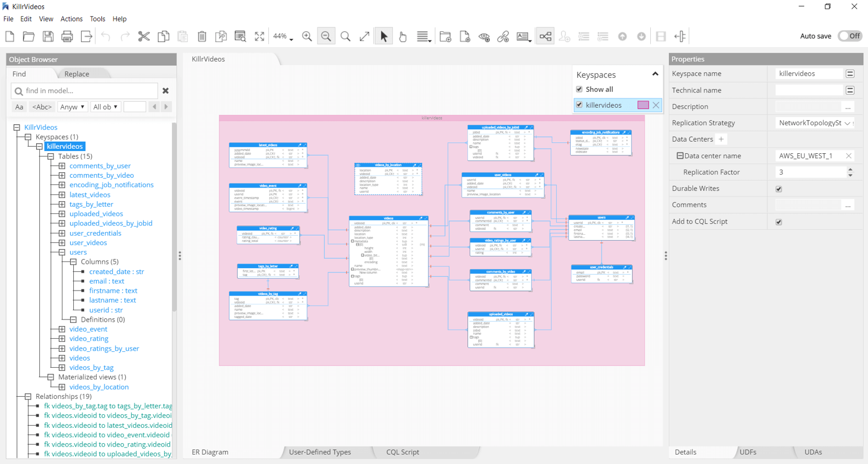Switch to the CQL Script tab

coord(403,452)
